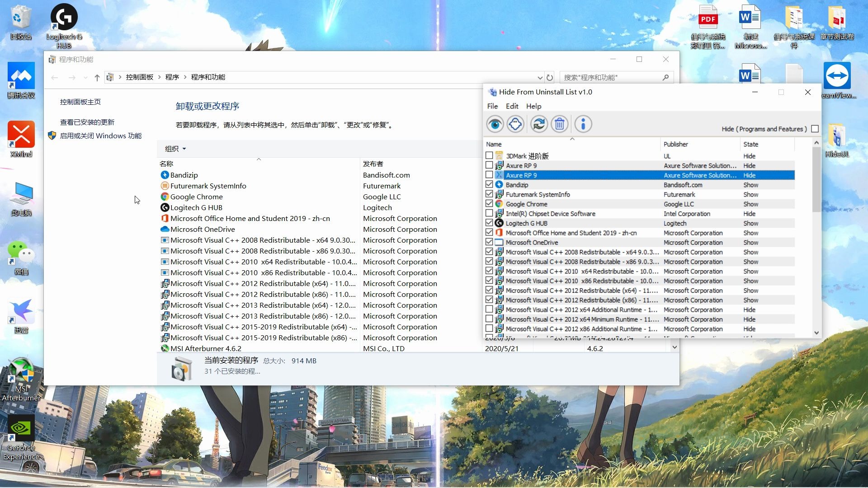Click MSI Afterburner icon in programs list
Viewport: 868px width, 488px height.
point(165,348)
